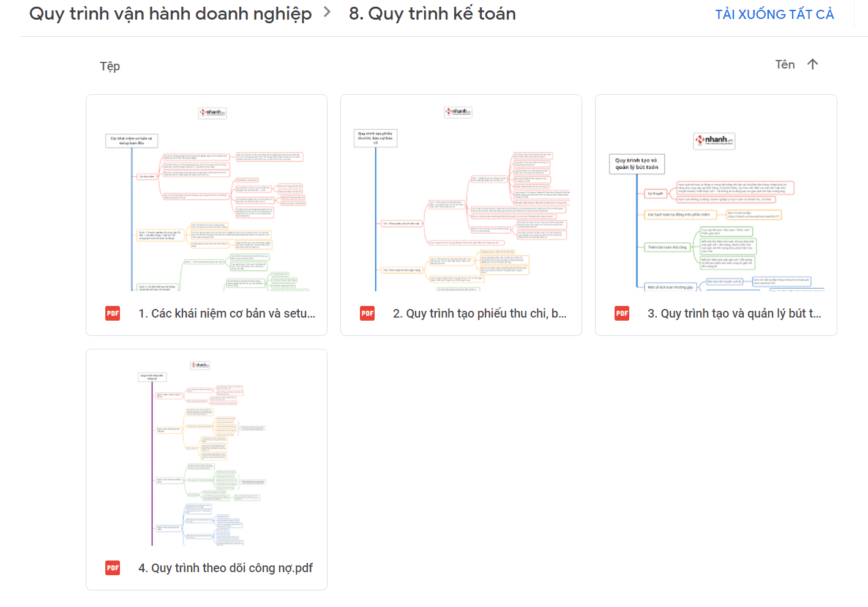
Task: Click PDF icon of file 3. Quy trình tạo và quản lý bút toán
Action: click(622, 313)
